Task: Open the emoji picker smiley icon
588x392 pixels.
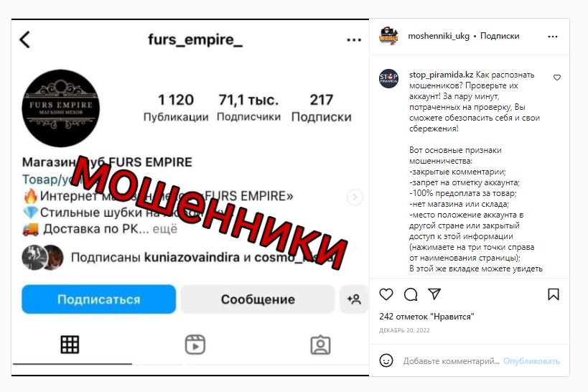Action: (x=386, y=360)
